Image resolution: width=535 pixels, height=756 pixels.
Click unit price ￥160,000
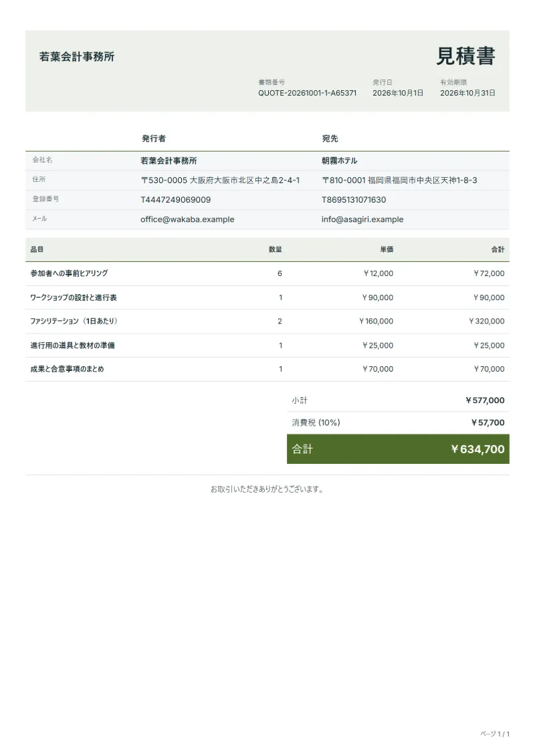point(377,321)
